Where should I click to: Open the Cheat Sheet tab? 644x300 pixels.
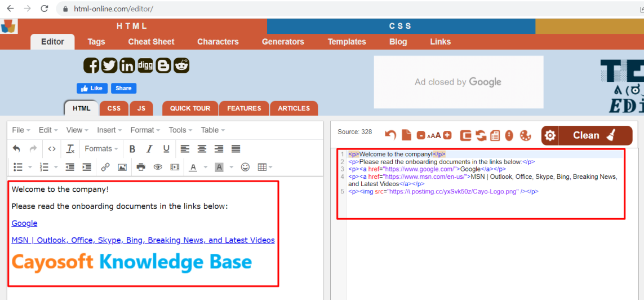pyautogui.click(x=151, y=42)
